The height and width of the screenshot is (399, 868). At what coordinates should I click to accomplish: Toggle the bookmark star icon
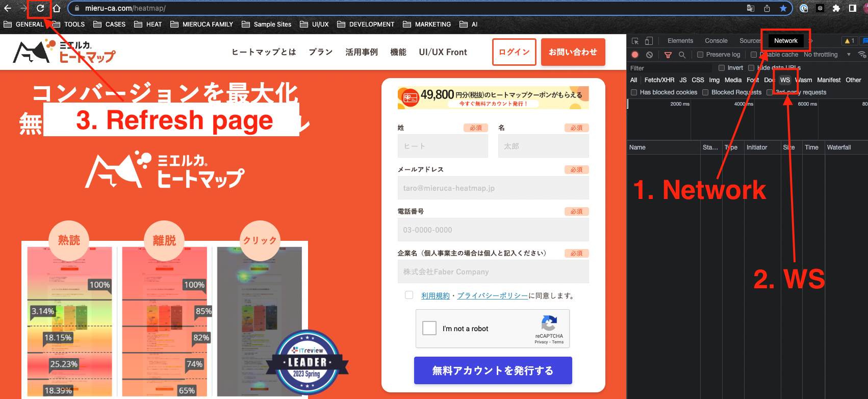(783, 8)
